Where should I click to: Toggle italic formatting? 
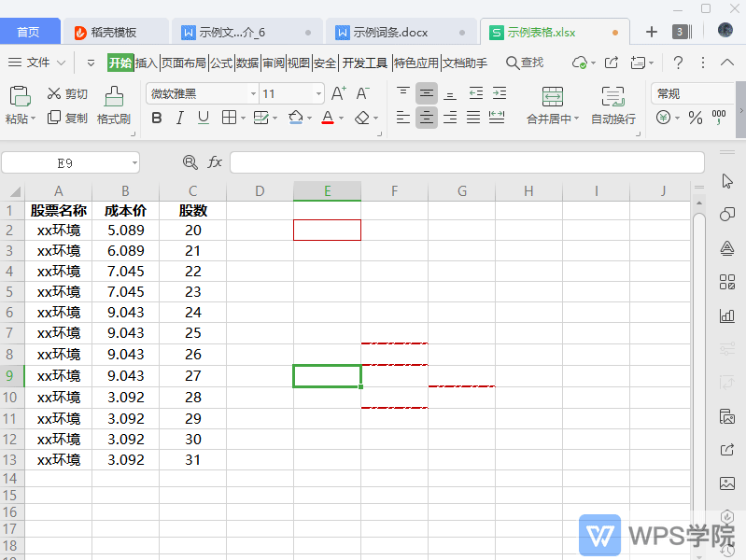[178, 118]
